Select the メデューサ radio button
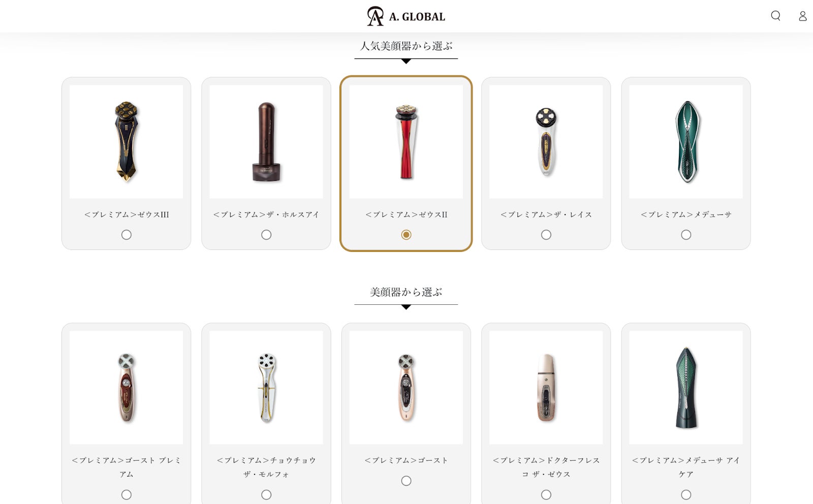 tap(686, 235)
